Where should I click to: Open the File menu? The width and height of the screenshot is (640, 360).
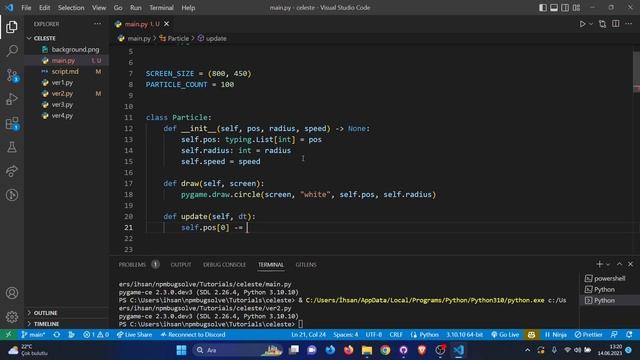click(x=26, y=8)
